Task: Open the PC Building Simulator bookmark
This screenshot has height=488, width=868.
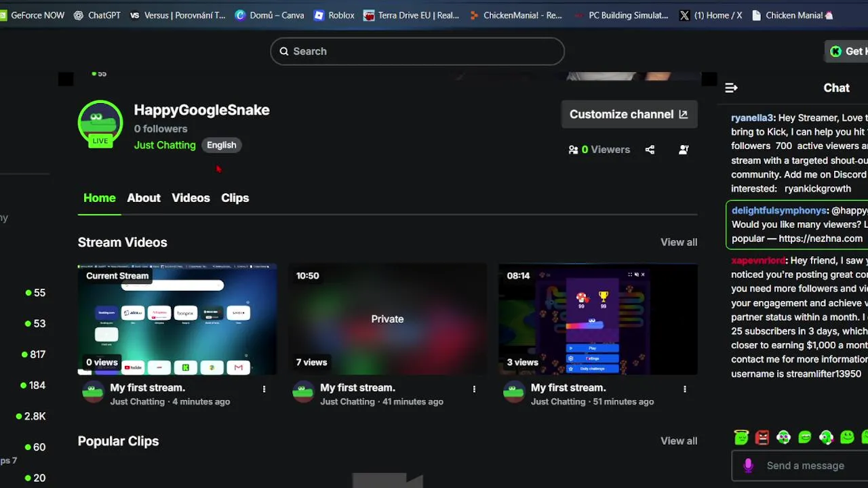Action: coord(621,15)
